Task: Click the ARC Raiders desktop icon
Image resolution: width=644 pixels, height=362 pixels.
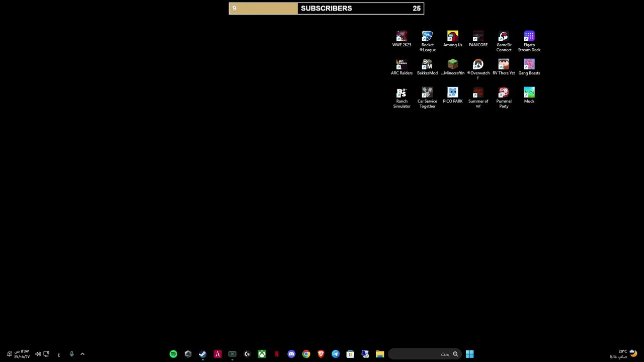Action: (x=401, y=67)
